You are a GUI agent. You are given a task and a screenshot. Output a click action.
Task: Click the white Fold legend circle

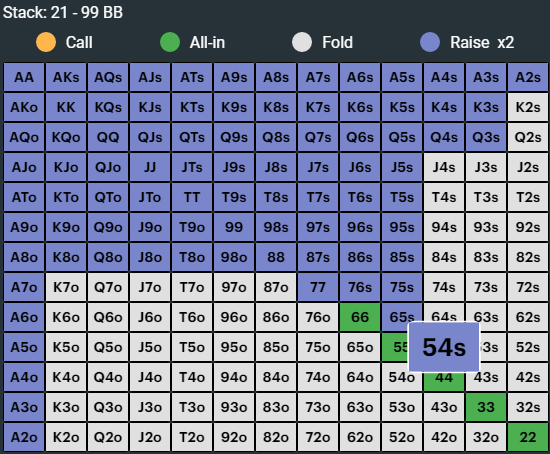pos(302,42)
